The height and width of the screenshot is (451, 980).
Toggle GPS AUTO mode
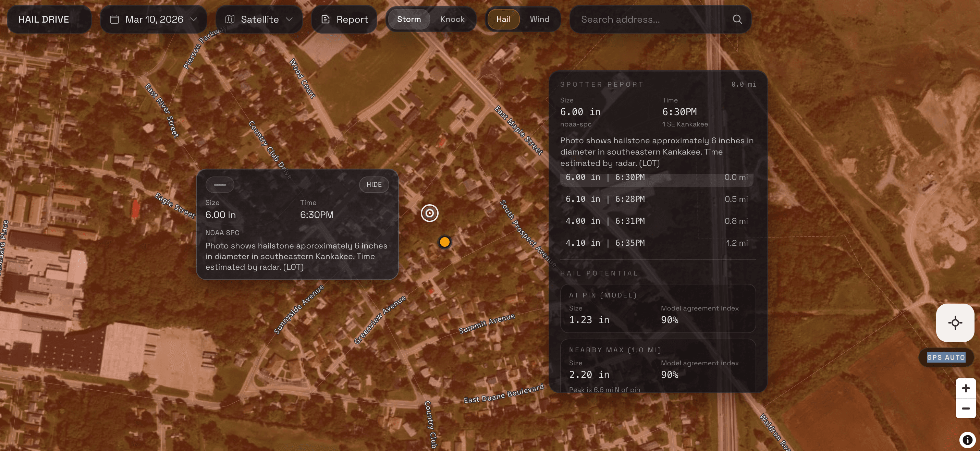946,357
